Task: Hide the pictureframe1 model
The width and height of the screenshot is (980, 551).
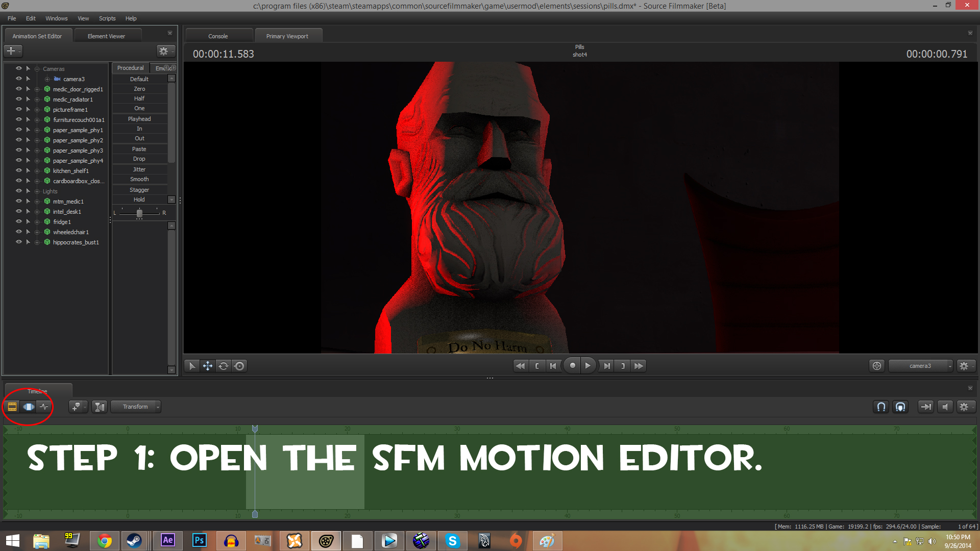Action: tap(19, 109)
